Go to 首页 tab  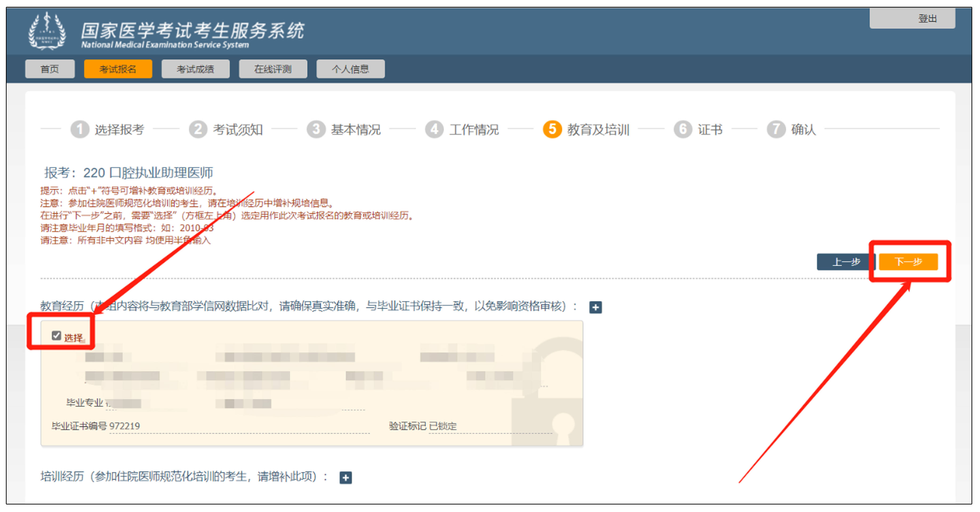tap(50, 69)
